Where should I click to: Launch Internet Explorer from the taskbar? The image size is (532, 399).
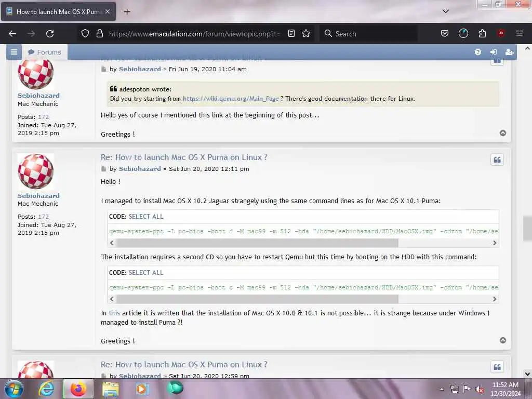pos(46,389)
